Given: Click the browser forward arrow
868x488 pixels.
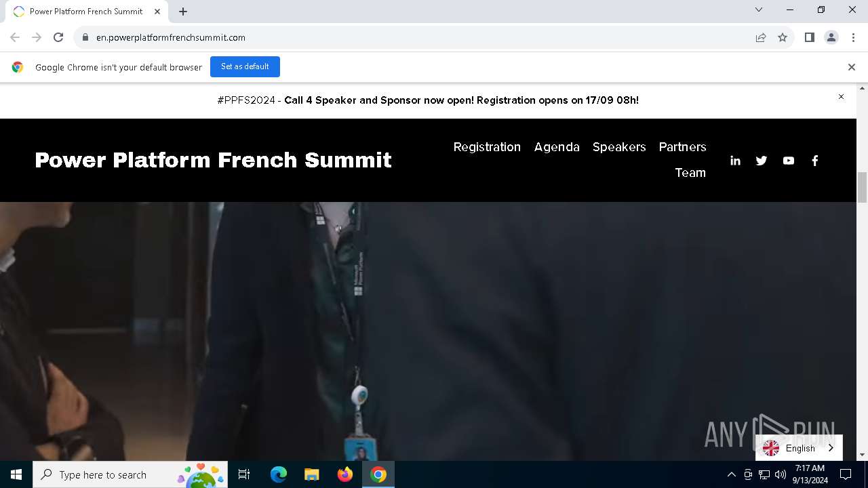Looking at the screenshot, I should click(37, 37).
